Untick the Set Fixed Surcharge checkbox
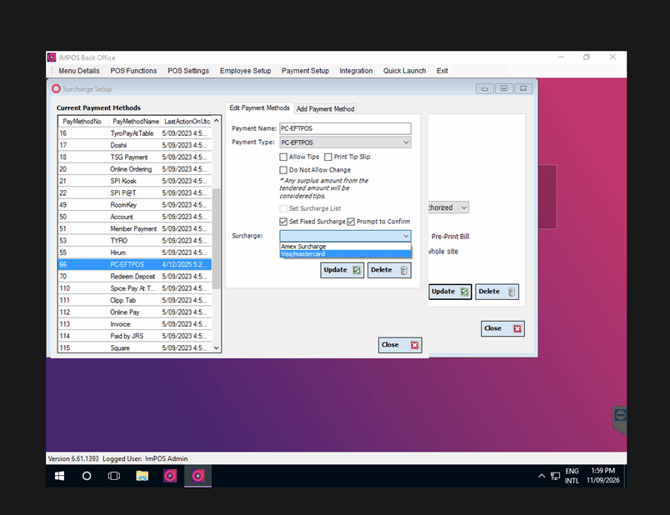 tap(283, 221)
